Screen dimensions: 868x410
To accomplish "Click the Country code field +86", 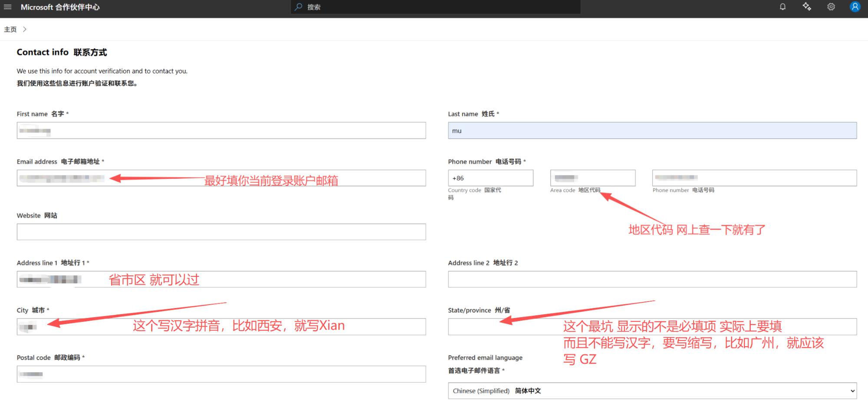I will point(490,178).
